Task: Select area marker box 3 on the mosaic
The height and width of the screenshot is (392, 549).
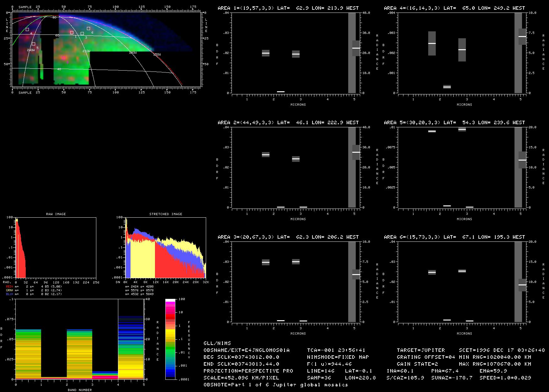Action: (82, 34)
